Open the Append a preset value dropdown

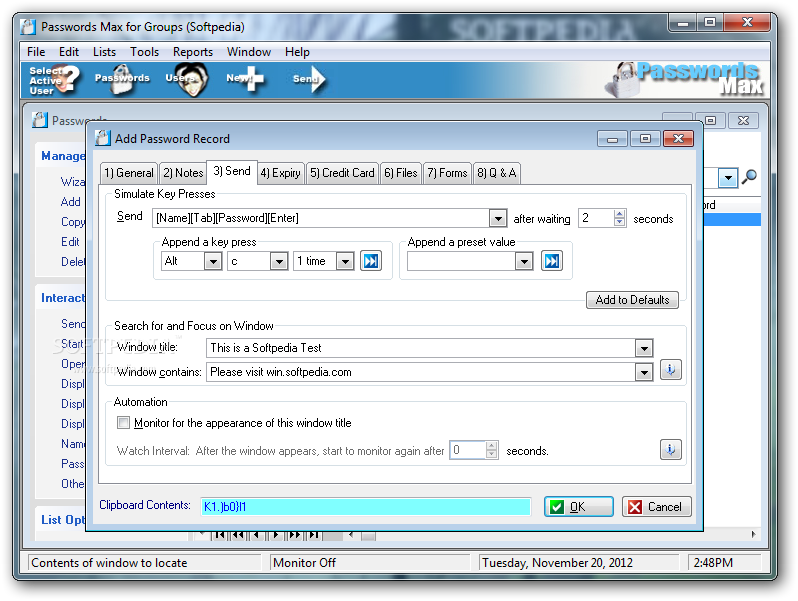(524, 262)
